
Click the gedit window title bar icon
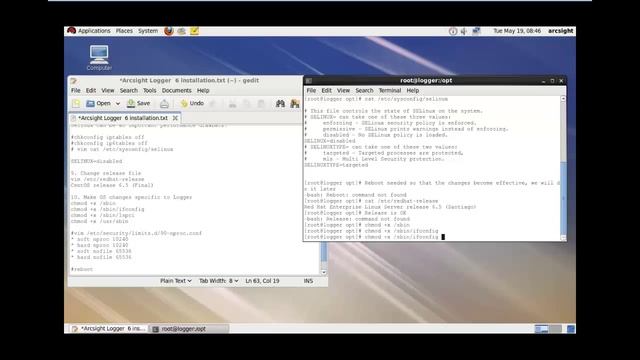point(73,81)
